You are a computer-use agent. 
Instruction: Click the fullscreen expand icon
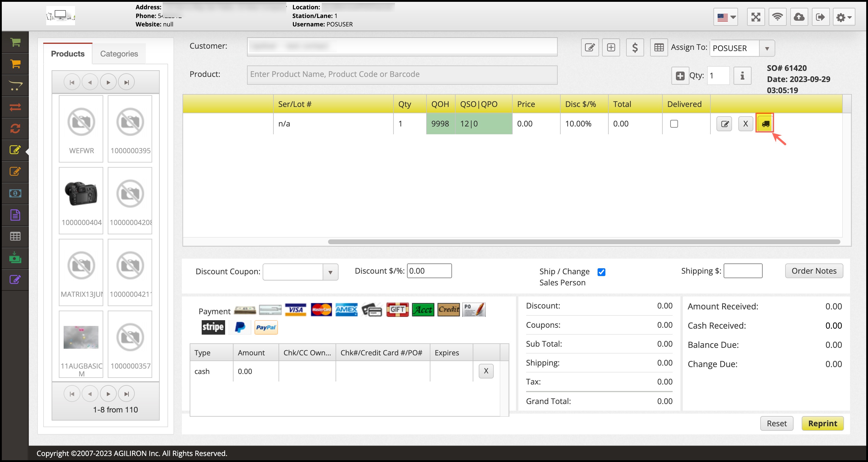pyautogui.click(x=756, y=17)
